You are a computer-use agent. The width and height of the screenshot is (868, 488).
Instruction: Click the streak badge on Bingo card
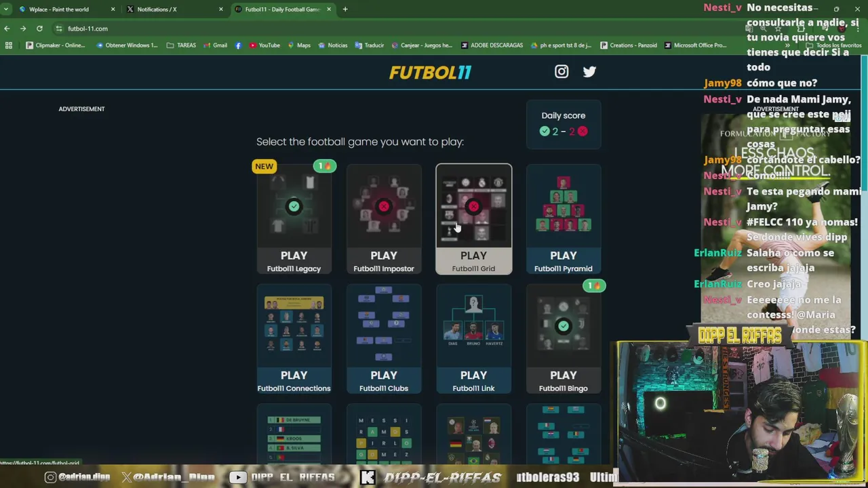(x=594, y=285)
